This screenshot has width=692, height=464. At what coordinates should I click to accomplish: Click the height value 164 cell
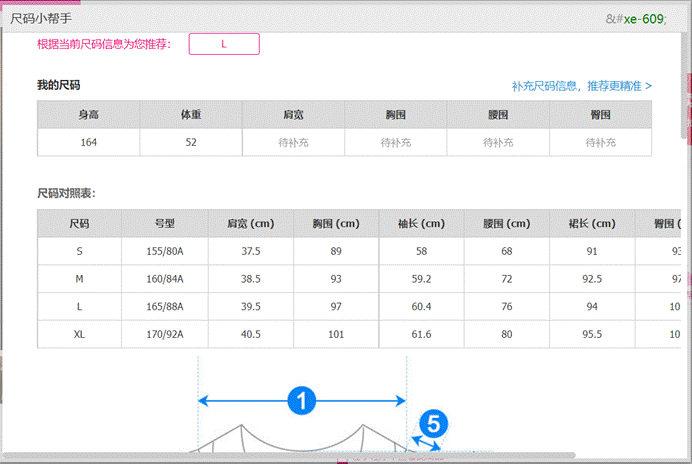click(x=89, y=143)
